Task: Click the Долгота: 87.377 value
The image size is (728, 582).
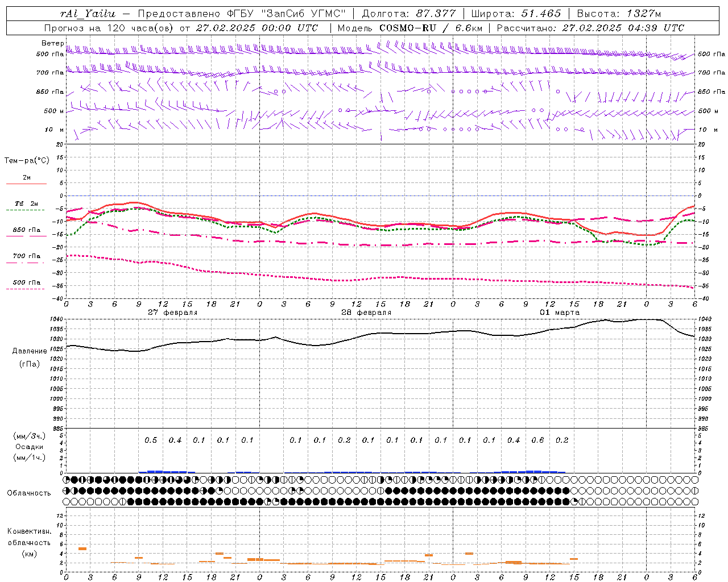Action: click(x=409, y=14)
